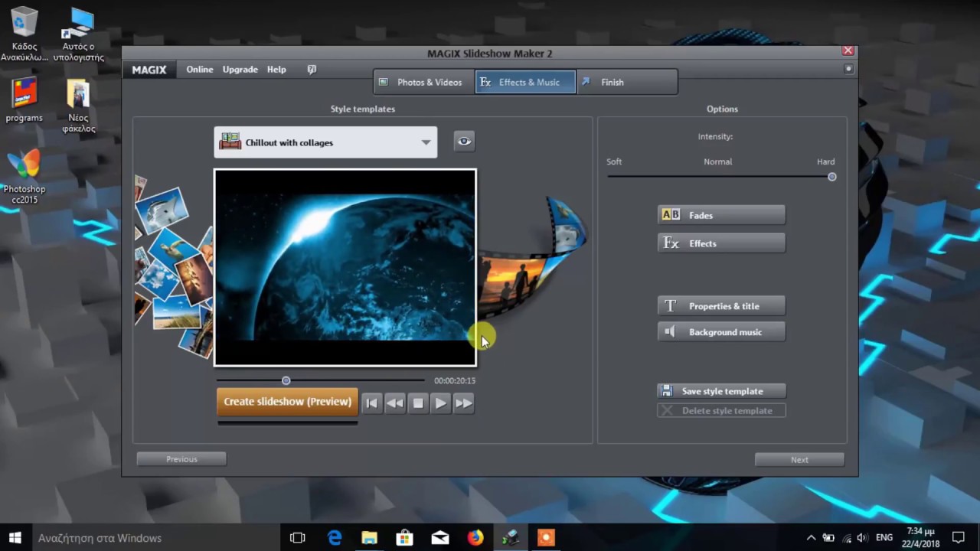Open Firefox from the taskbar
This screenshot has width=980, height=551.
pyautogui.click(x=475, y=537)
